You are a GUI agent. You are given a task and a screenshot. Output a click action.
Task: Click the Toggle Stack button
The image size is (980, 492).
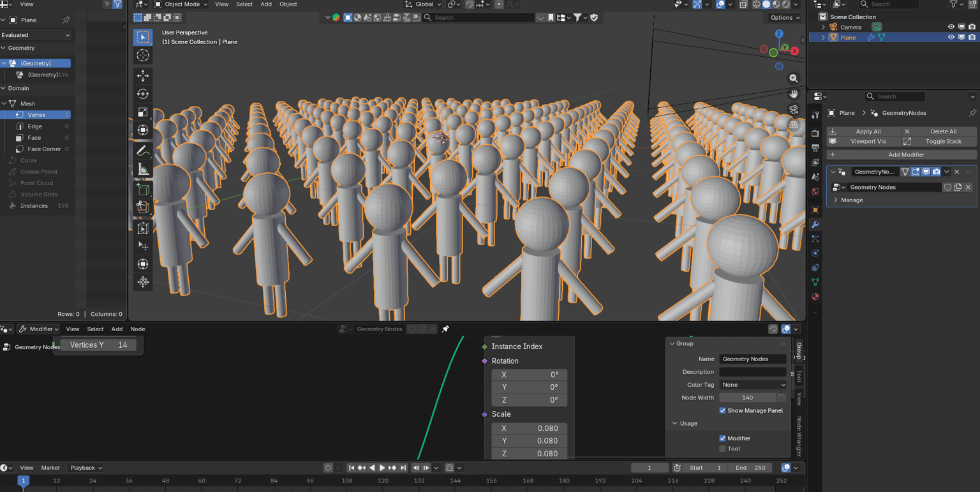coord(939,142)
